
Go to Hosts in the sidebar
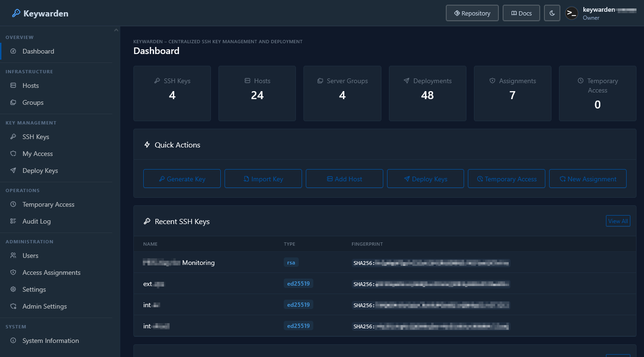click(x=56, y=85)
